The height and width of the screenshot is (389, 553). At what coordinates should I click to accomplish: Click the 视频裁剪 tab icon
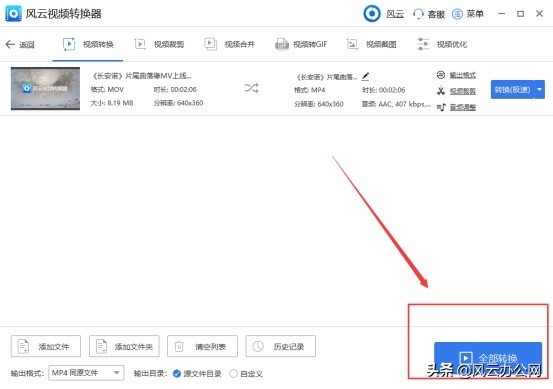click(140, 44)
